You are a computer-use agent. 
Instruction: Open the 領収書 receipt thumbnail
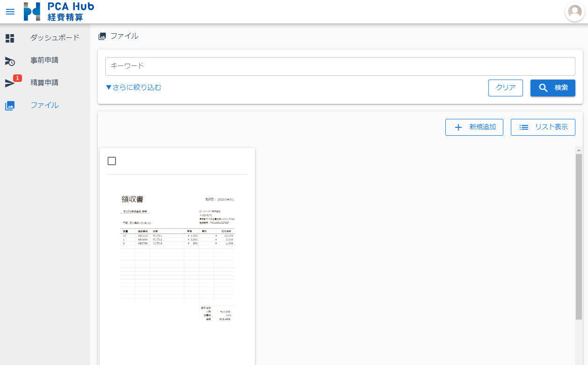pos(177,257)
